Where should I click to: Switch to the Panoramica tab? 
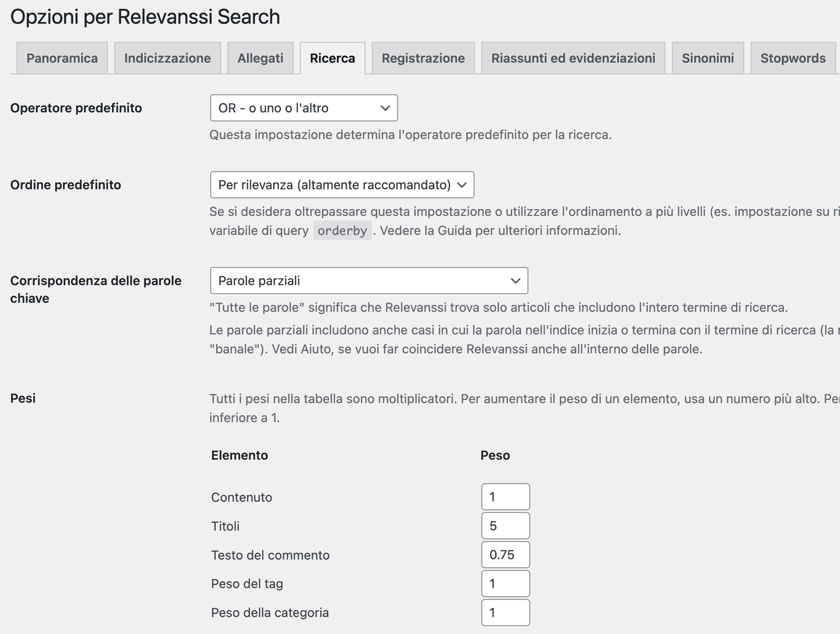coord(62,58)
